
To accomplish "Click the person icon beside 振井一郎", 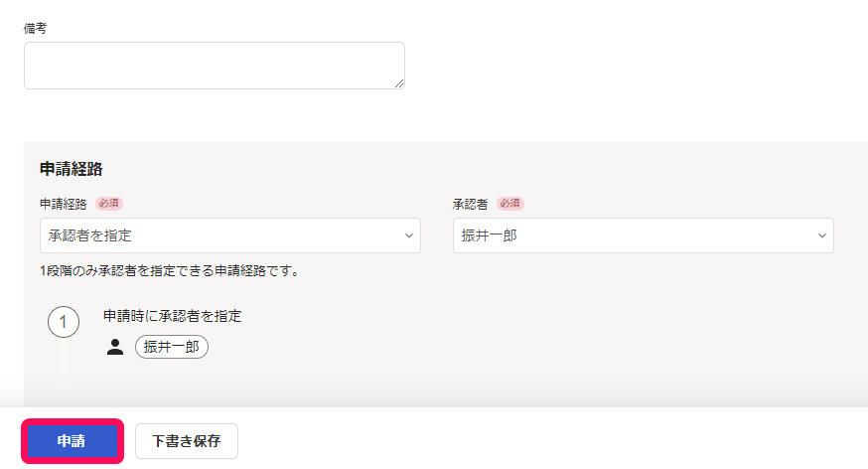I will tap(115, 347).
